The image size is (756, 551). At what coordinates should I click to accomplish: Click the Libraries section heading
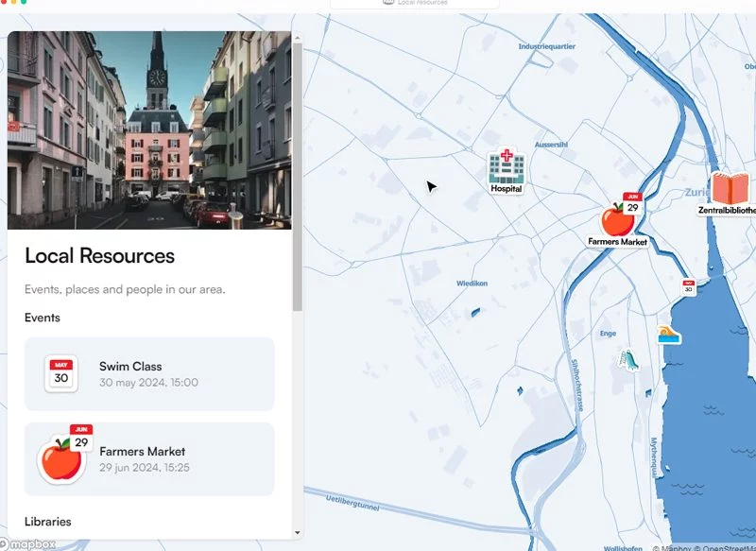pos(47,521)
